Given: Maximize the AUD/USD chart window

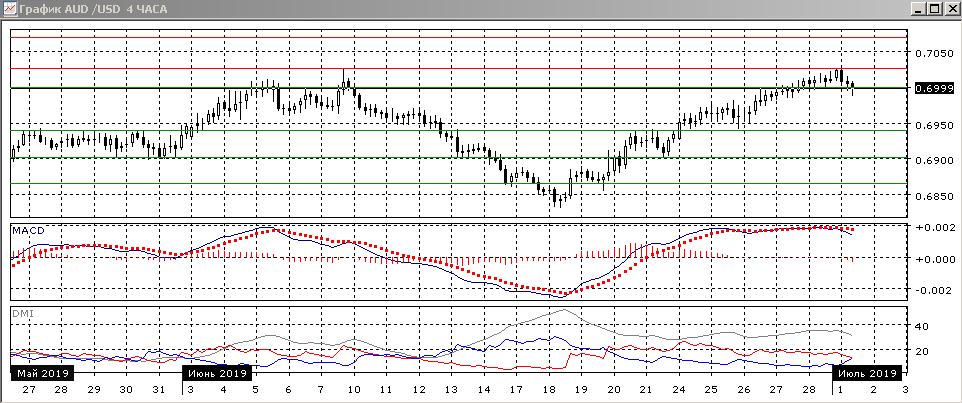Looking at the screenshot, I should [x=934, y=9].
